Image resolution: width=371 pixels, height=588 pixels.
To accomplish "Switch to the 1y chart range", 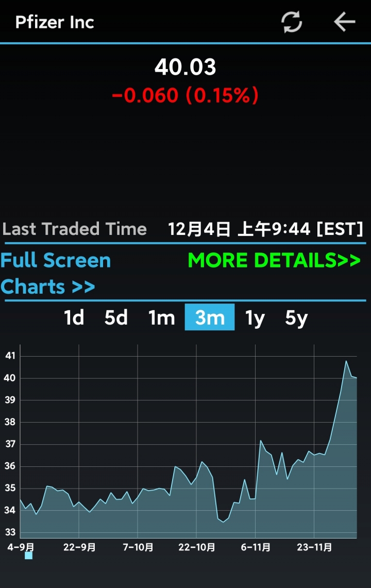I will pyautogui.click(x=255, y=318).
